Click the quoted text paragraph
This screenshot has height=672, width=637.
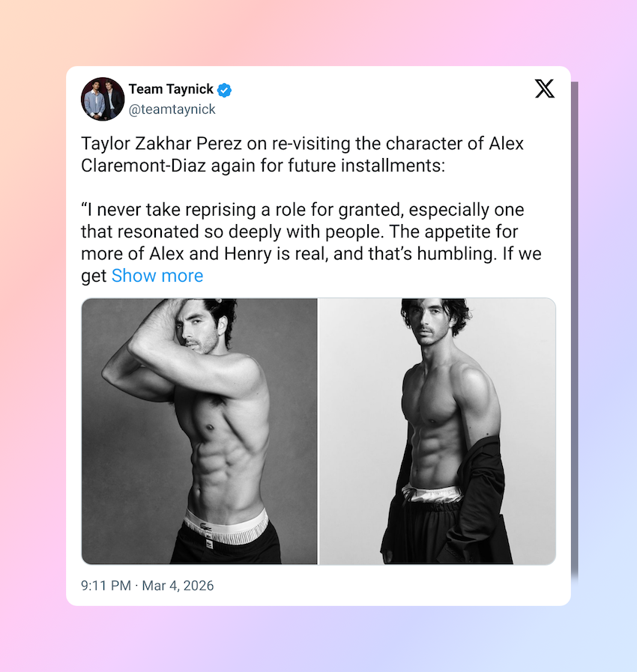coord(311,243)
